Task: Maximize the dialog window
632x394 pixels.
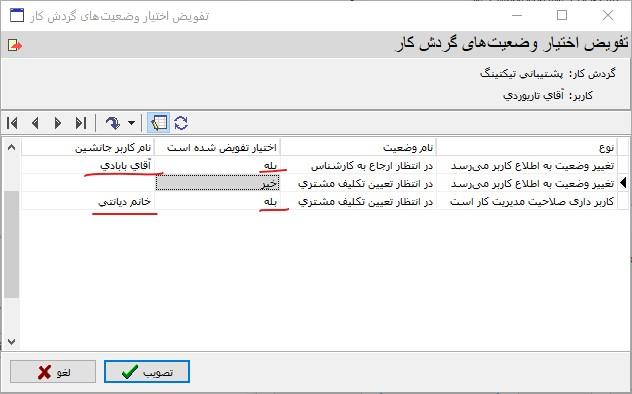Action: [x=562, y=15]
